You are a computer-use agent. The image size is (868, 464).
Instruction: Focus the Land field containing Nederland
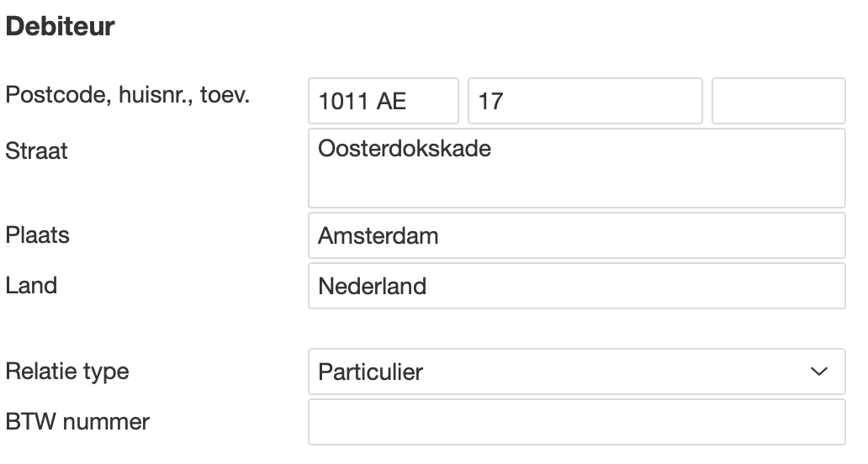576,286
